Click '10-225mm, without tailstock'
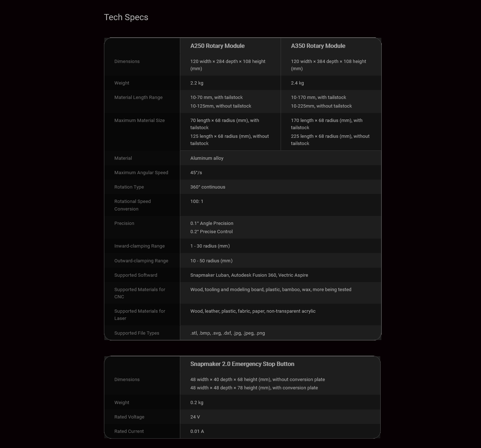 click(x=322, y=106)
